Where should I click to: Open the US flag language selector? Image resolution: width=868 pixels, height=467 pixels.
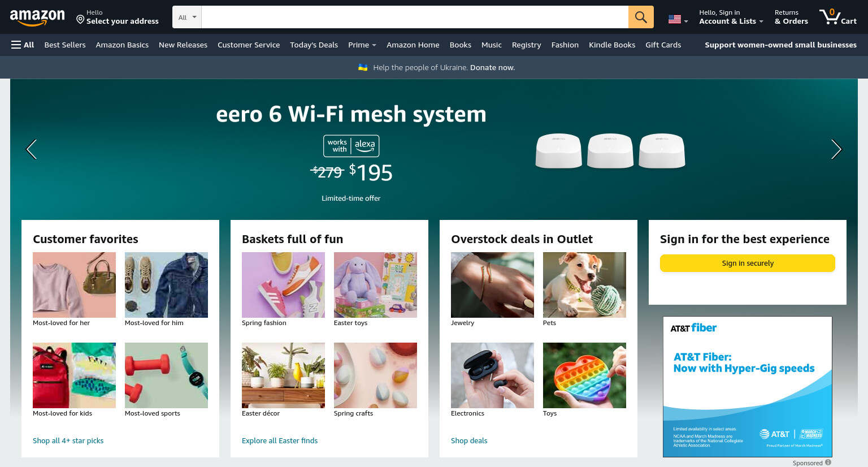678,19
